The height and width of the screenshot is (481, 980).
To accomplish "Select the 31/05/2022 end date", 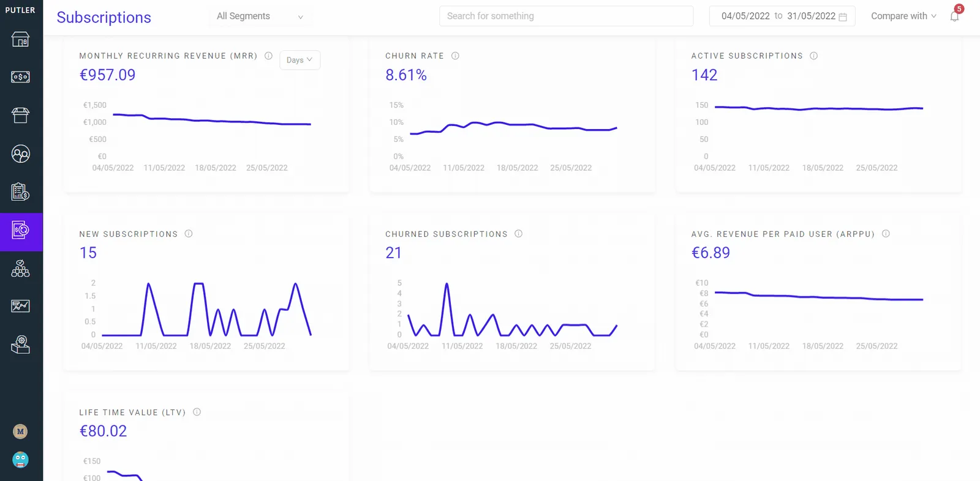I will [811, 16].
